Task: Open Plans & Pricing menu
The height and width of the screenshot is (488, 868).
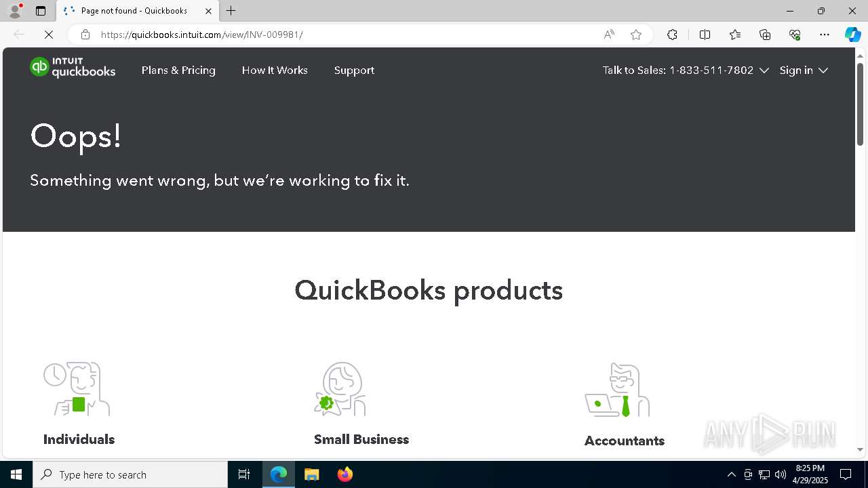Action: pyautogui.click(x=178, y=70)
